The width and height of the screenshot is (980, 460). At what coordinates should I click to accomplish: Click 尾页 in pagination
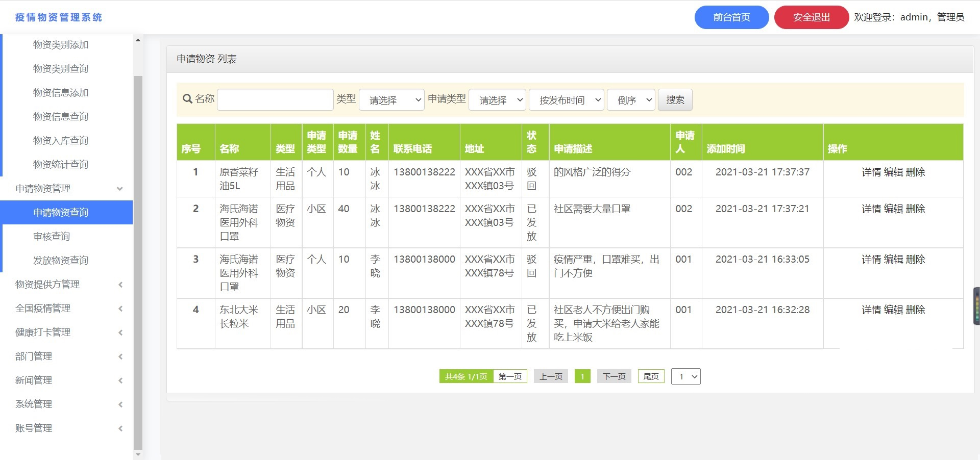coord(651,376)
